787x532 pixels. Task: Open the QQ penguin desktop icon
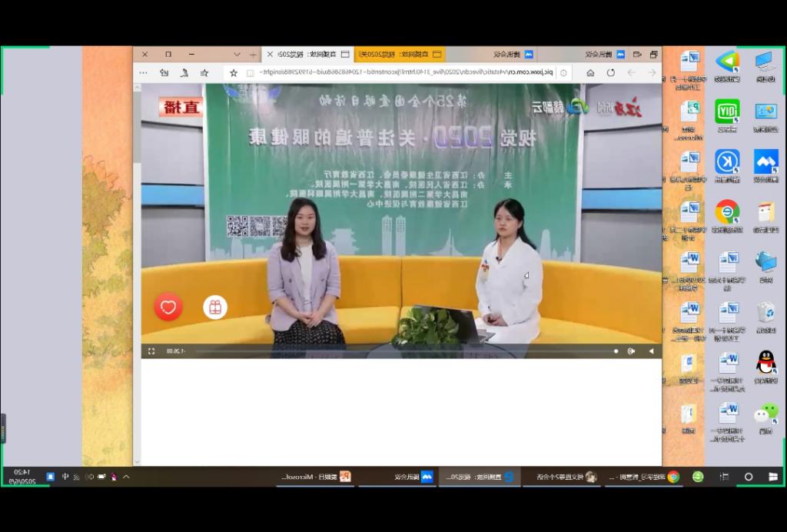(x=765, y=361)
